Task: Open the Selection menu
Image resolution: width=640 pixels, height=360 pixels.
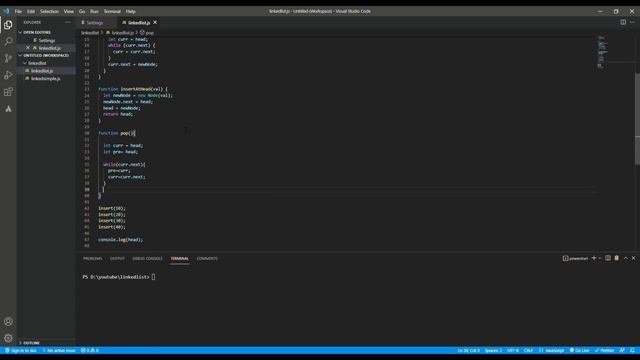Action: pos(49,11)
